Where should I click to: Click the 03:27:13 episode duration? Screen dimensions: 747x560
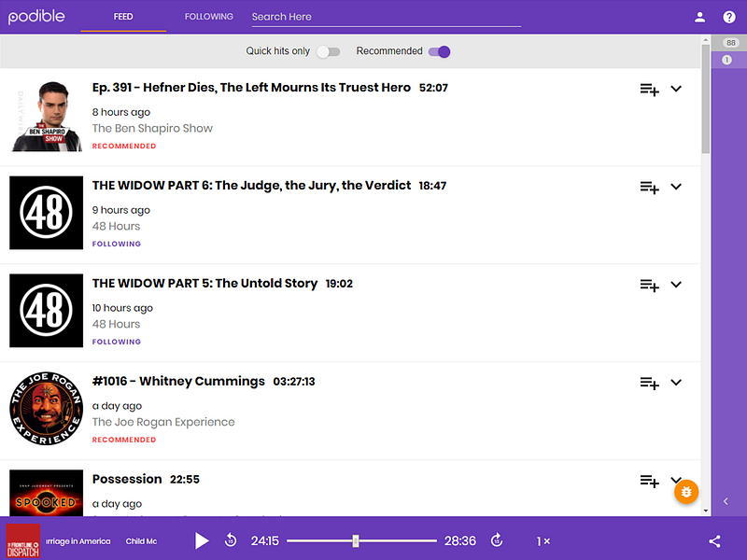(294, 382)
